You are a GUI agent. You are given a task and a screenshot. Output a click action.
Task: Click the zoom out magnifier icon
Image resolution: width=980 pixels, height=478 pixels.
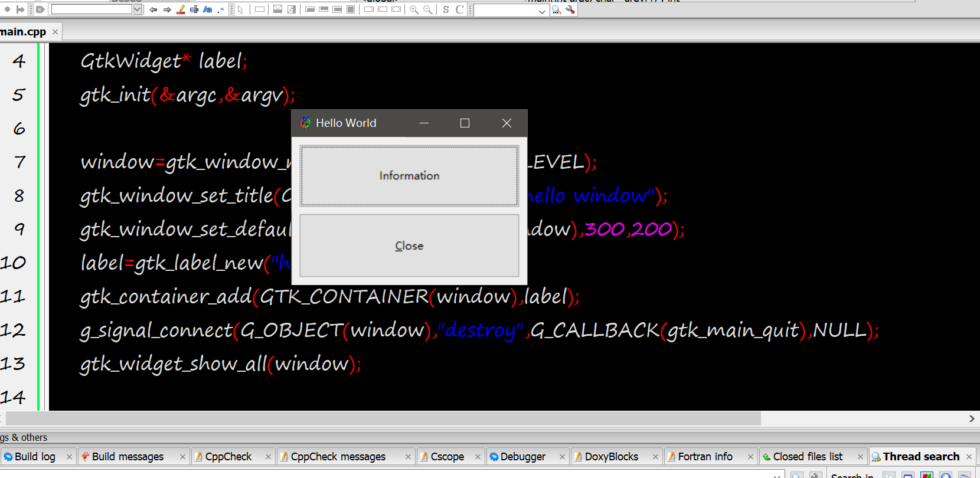pyautogui.click(x=427, y=9)
